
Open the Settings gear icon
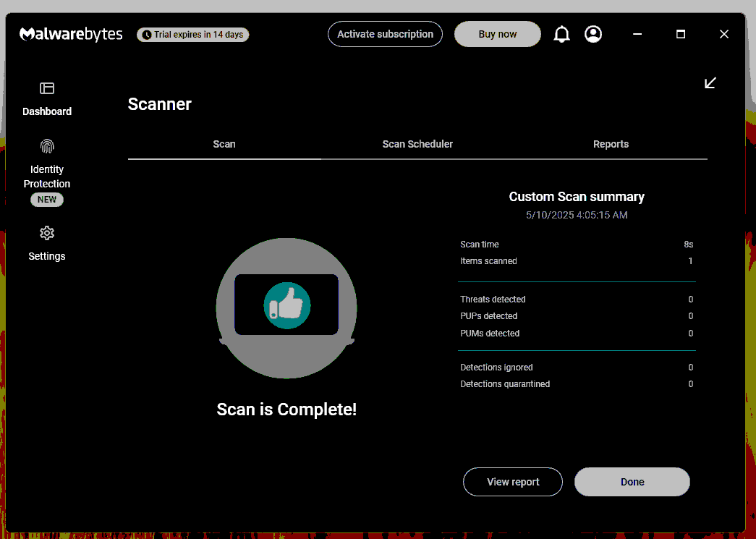tap(47, 234)
